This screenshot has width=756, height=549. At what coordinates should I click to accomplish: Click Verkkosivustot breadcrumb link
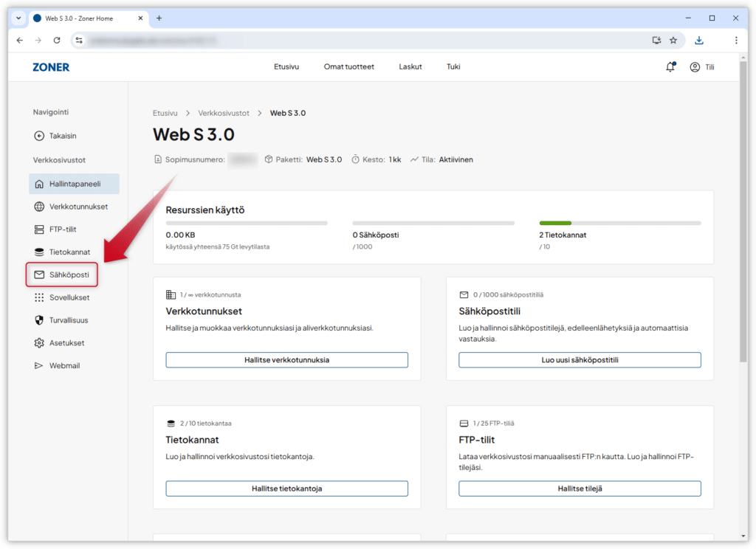coord(223,113)
